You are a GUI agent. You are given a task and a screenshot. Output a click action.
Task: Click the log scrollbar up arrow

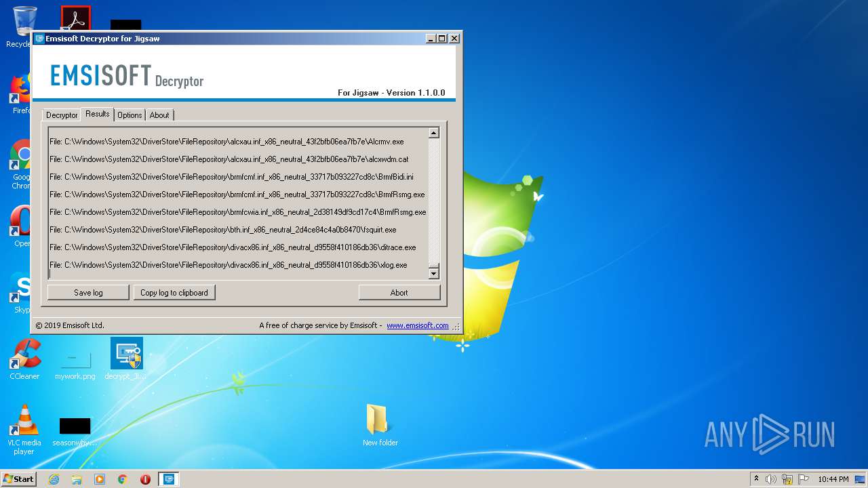pyautogui.click(x=434, y=133)
